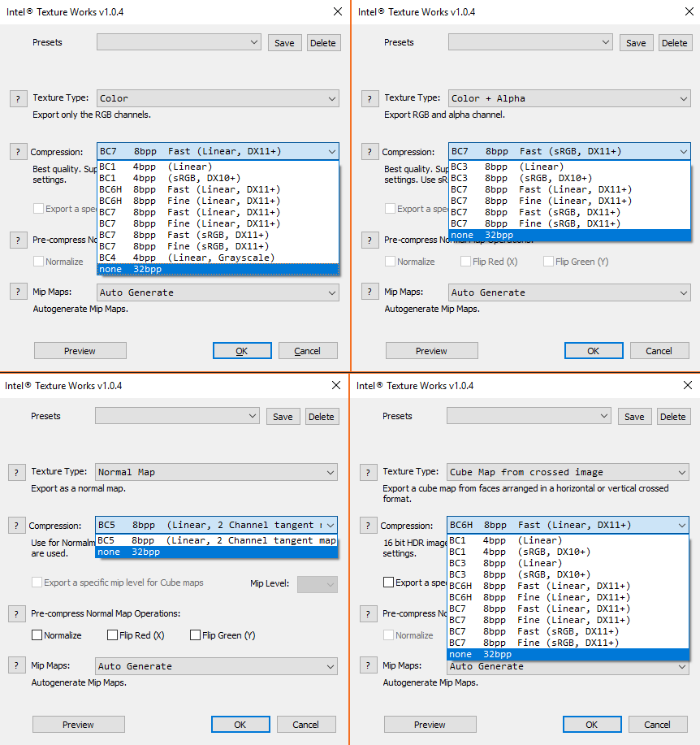Click Cancel in the Normal Map dialog
The image size is (700, 745).
click(305, 725)
